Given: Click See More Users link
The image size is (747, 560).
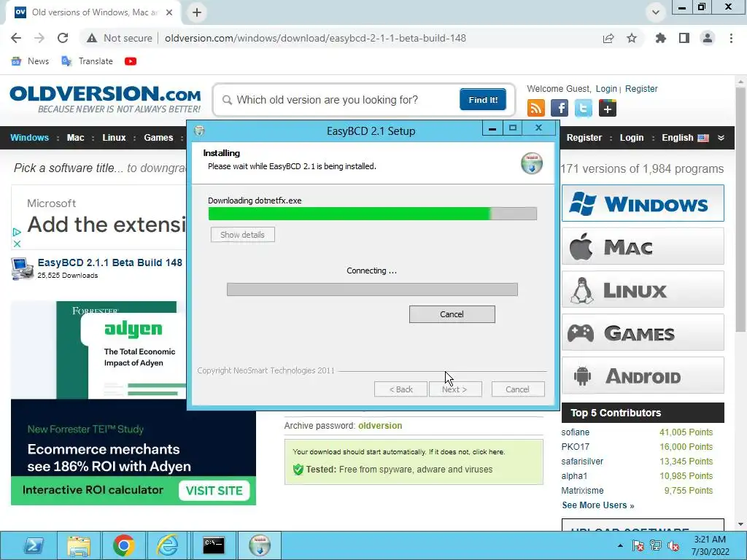Looking at the screenshot, I should click(x=598, y=505).
